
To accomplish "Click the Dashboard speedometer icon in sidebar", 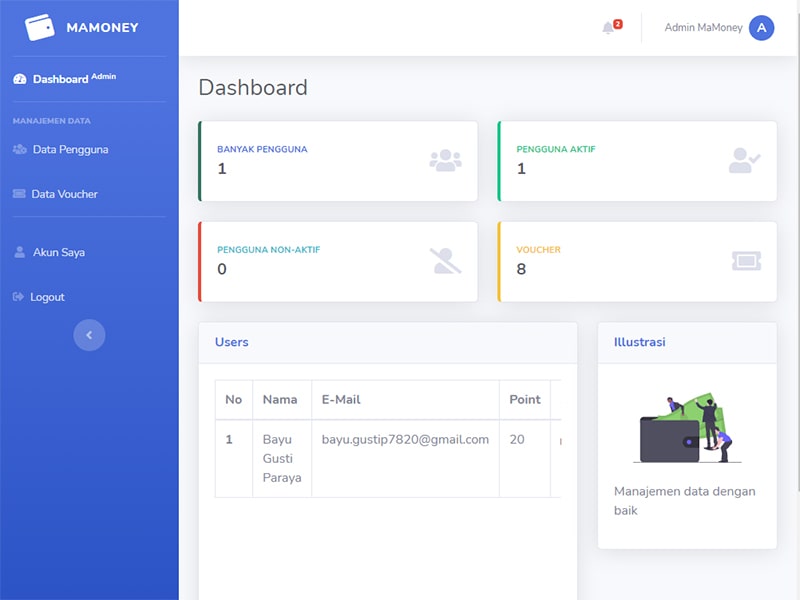I will click(20, 79).
